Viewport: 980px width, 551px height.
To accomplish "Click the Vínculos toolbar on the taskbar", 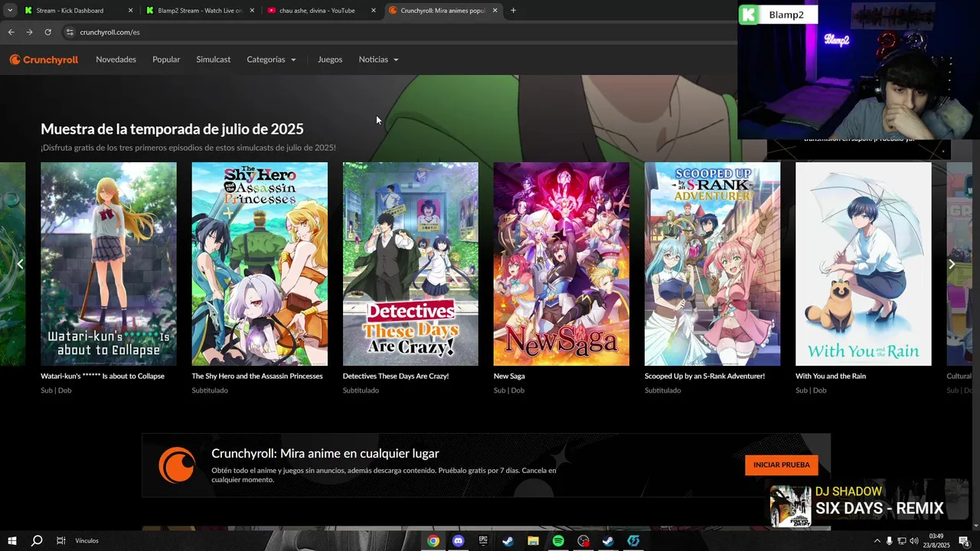I will (x=87, y=541).
